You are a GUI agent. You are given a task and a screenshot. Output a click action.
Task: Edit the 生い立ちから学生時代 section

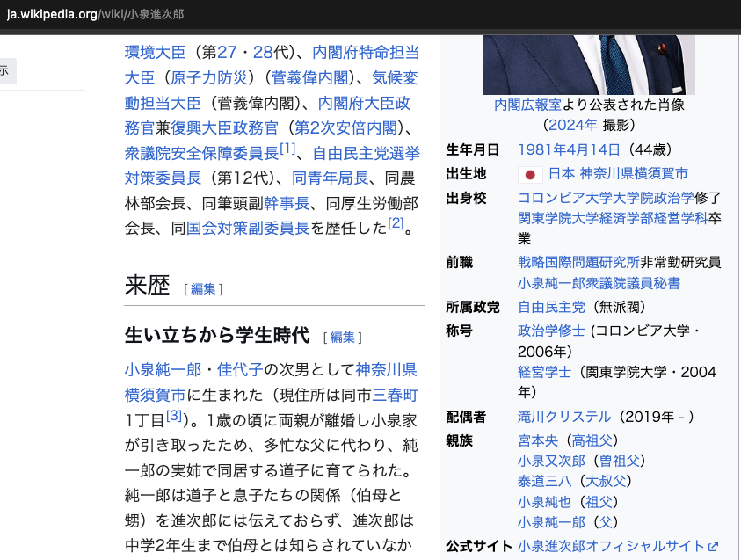click(342, 337)
